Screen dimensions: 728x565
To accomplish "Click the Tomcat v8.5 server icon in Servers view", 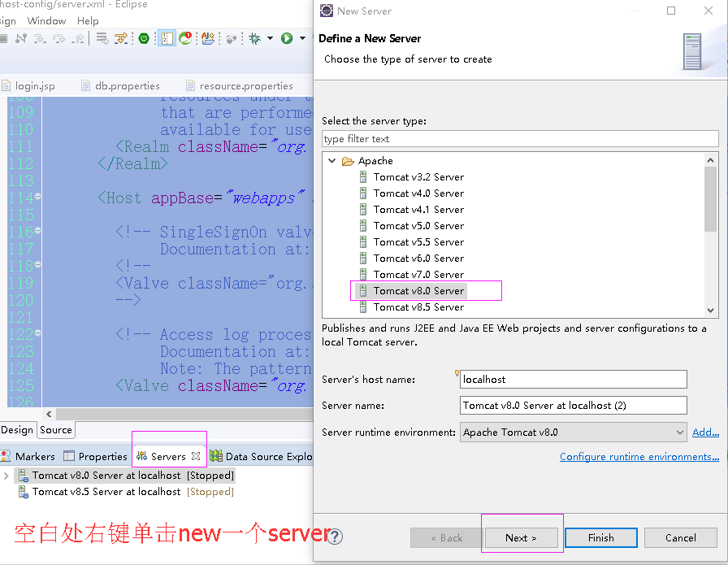I will tap(24, 492).
